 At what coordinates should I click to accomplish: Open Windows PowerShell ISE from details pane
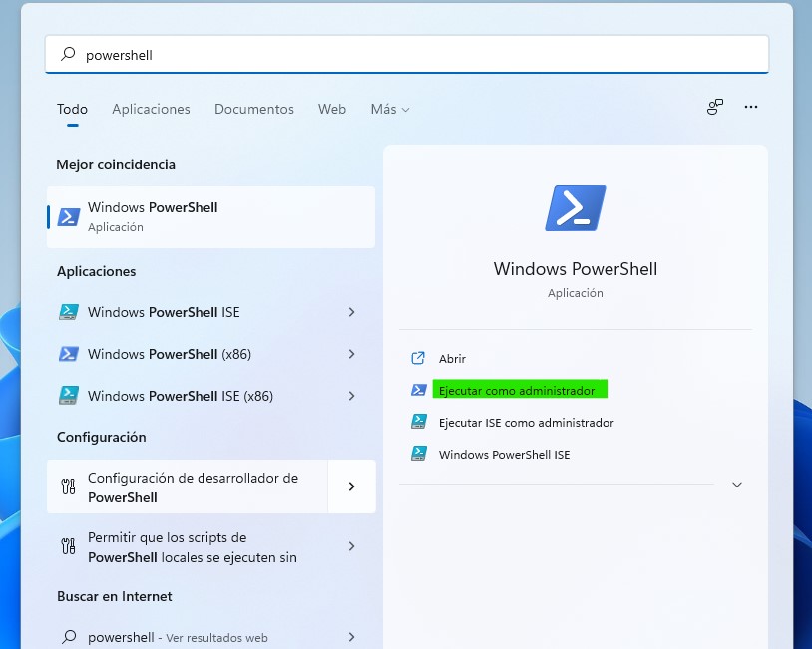pos(504,455)
